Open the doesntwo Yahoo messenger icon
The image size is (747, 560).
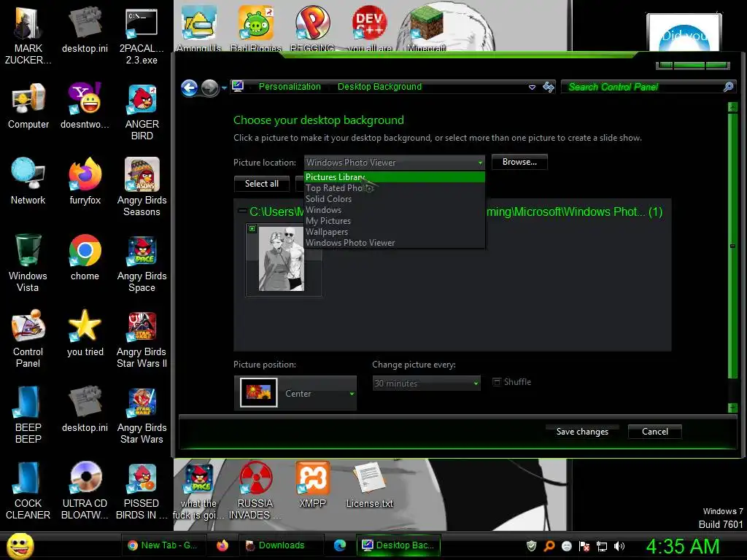[85, 106]
